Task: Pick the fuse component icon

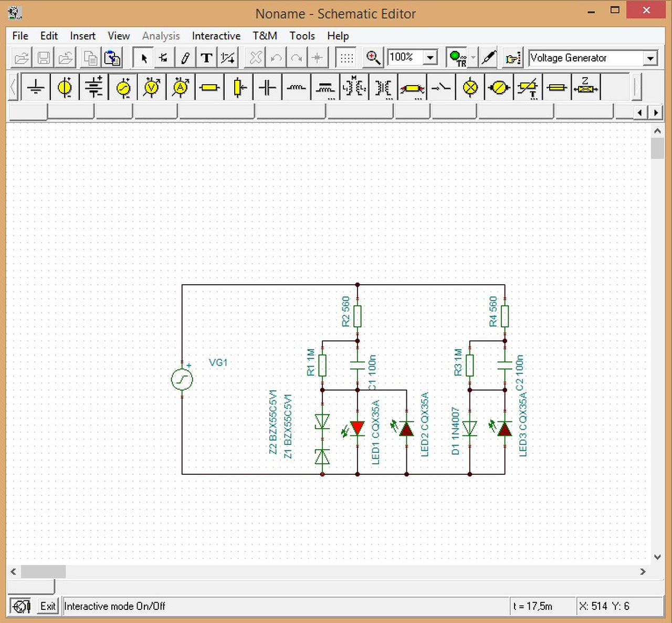Action: coord(556,87)
